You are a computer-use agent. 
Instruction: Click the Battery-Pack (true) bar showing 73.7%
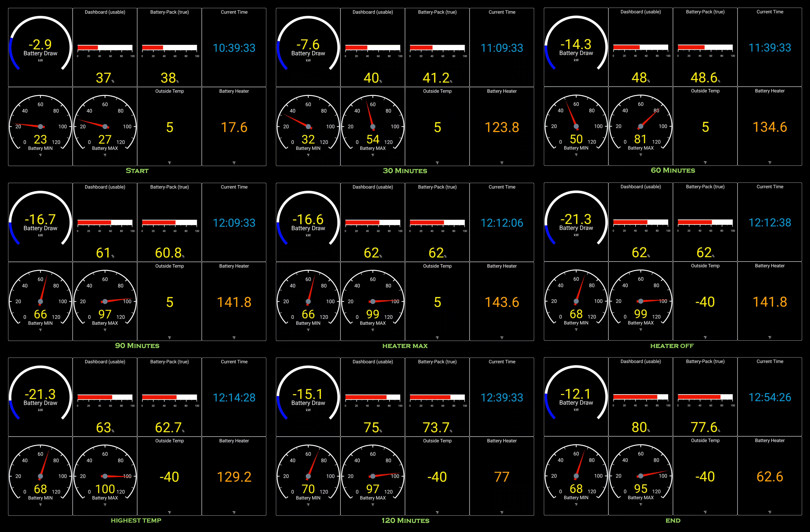point(437,397)
